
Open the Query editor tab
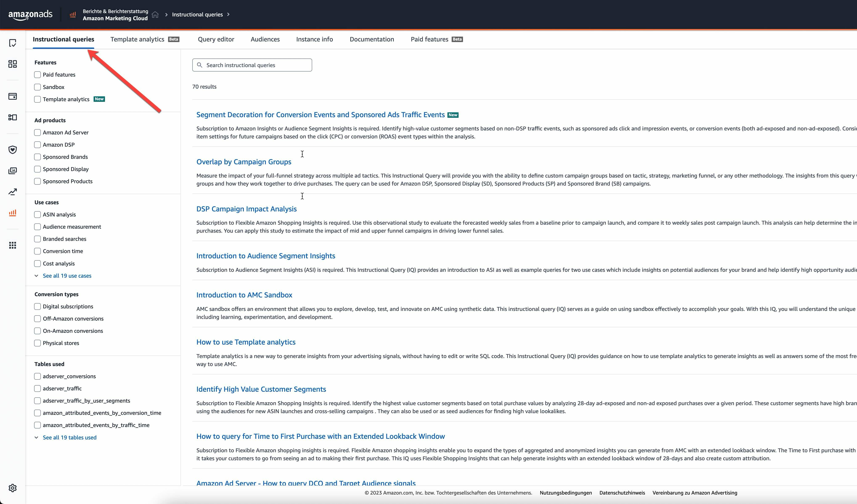click(x=216, y=40)
